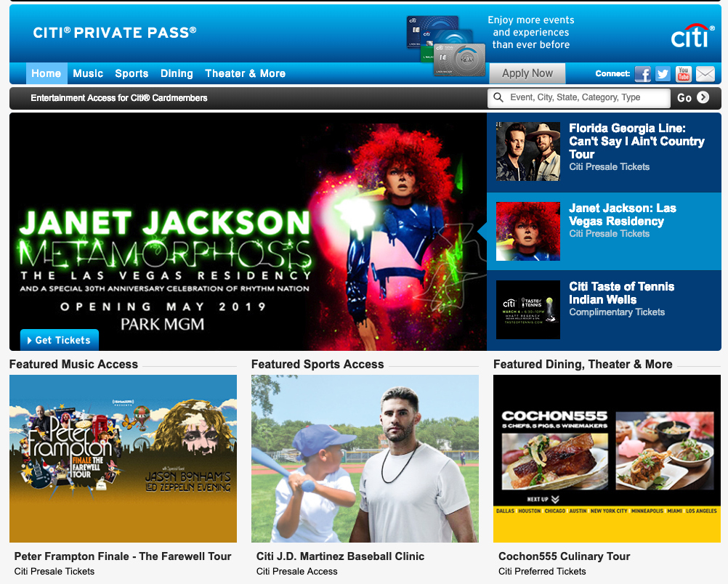Open the Sports menu
Image resolution: width=728 pixels, height=584 pixels.
pyautogui.click(x=132, y=73)
